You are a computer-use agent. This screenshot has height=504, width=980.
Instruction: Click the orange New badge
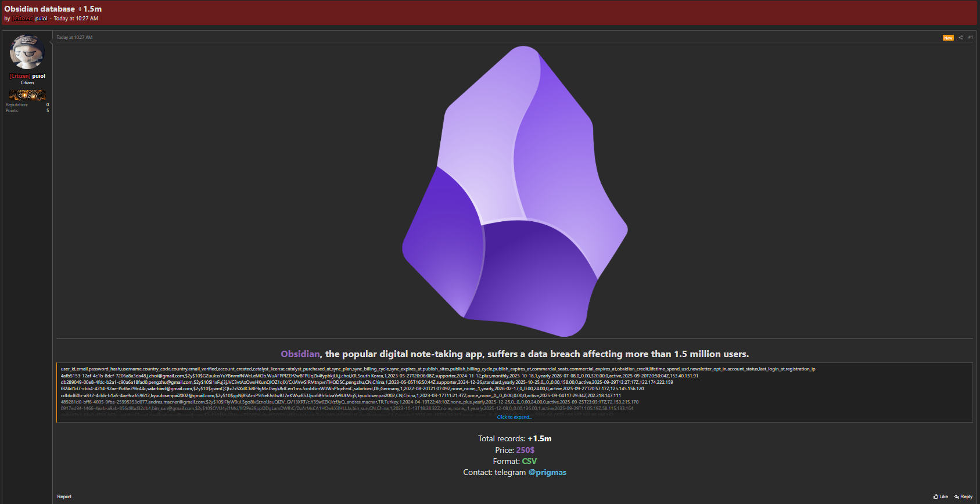948,38
